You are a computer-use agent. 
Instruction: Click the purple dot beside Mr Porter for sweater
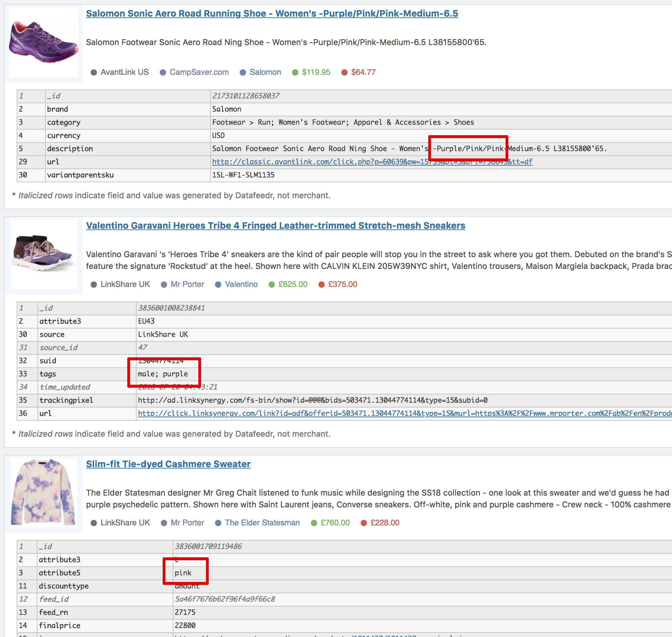(x=164, y=523)
